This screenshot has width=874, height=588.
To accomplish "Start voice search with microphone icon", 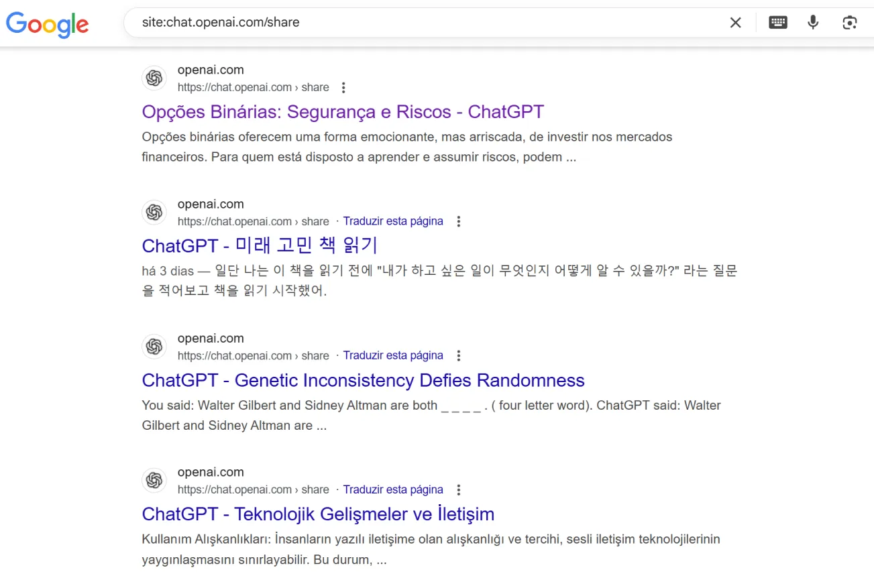I will (813, 22).
